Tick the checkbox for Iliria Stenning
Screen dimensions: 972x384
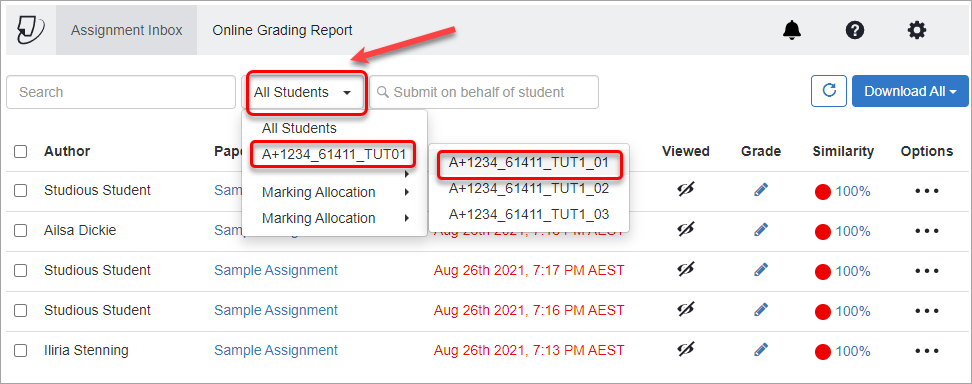click(x=20, y=351)
